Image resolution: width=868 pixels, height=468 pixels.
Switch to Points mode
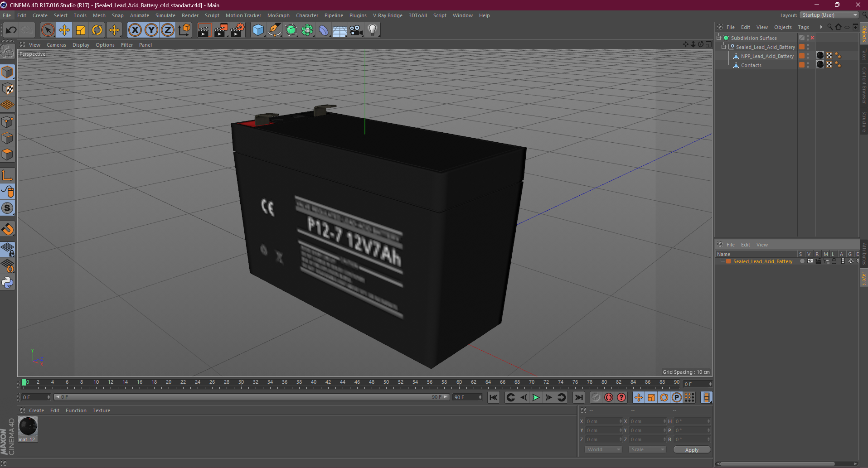(x=8, y=122)
